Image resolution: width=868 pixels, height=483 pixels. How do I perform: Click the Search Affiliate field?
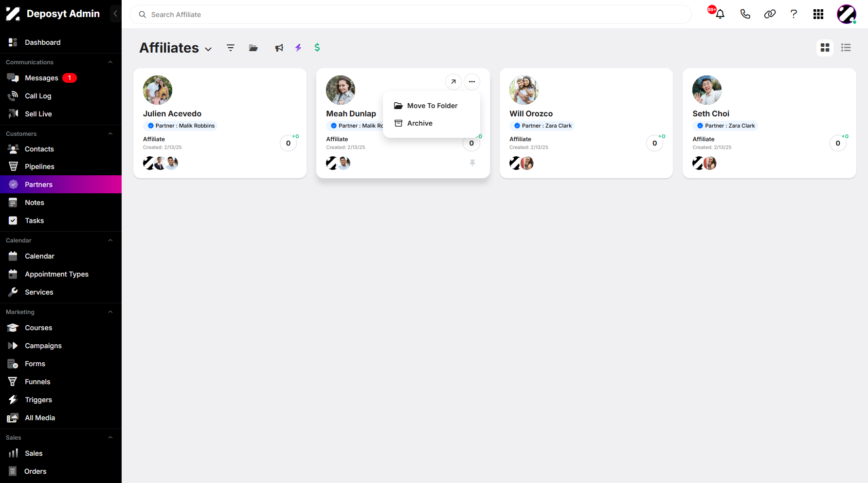pyautogui.click(x=411, y=15)
